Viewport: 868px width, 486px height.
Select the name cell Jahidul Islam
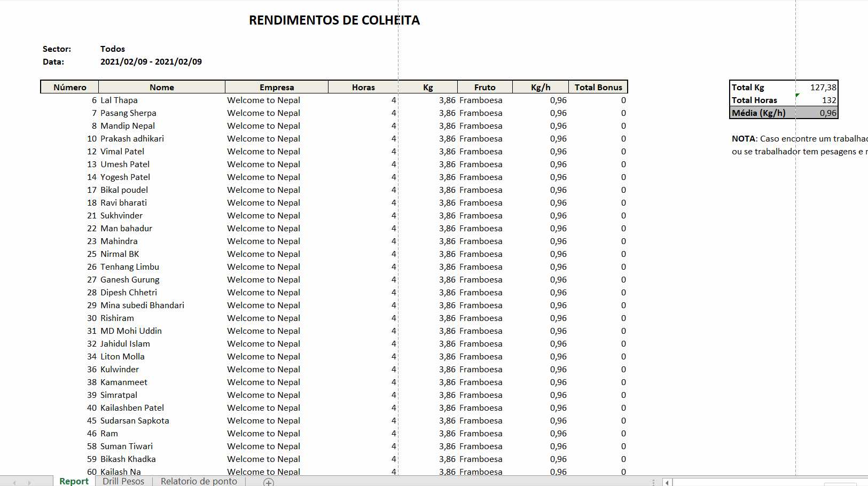[x=125, y=343]
